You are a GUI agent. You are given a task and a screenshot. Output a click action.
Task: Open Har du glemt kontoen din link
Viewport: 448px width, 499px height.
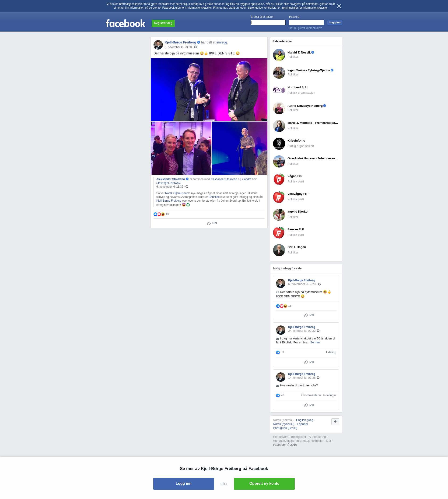click(305, 28)
